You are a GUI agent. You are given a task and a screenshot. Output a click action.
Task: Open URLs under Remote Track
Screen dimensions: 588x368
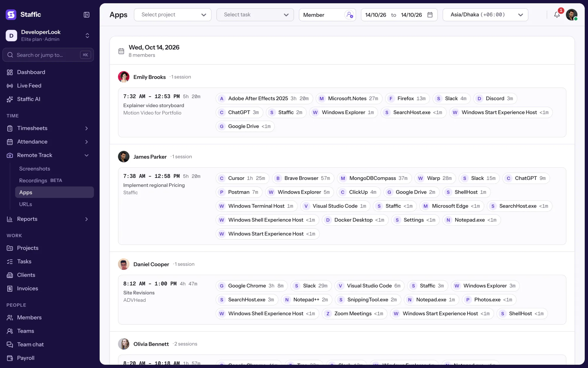[x=54, y=204]
